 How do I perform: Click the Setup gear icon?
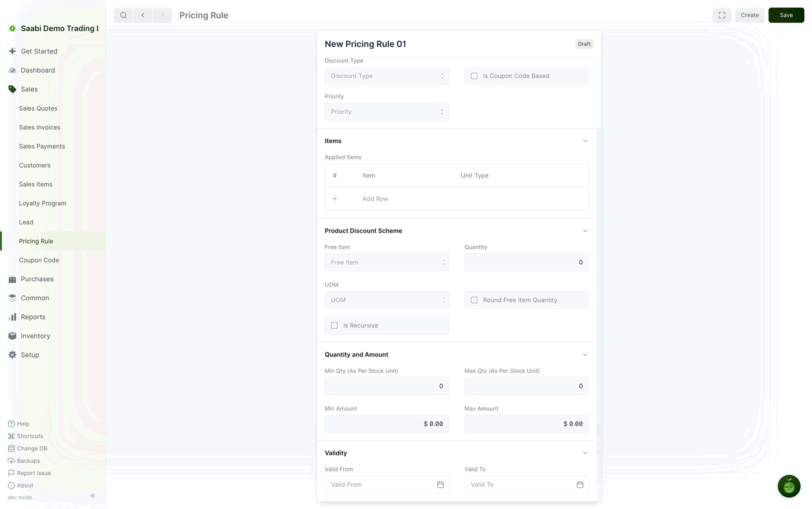pos(12,355)
